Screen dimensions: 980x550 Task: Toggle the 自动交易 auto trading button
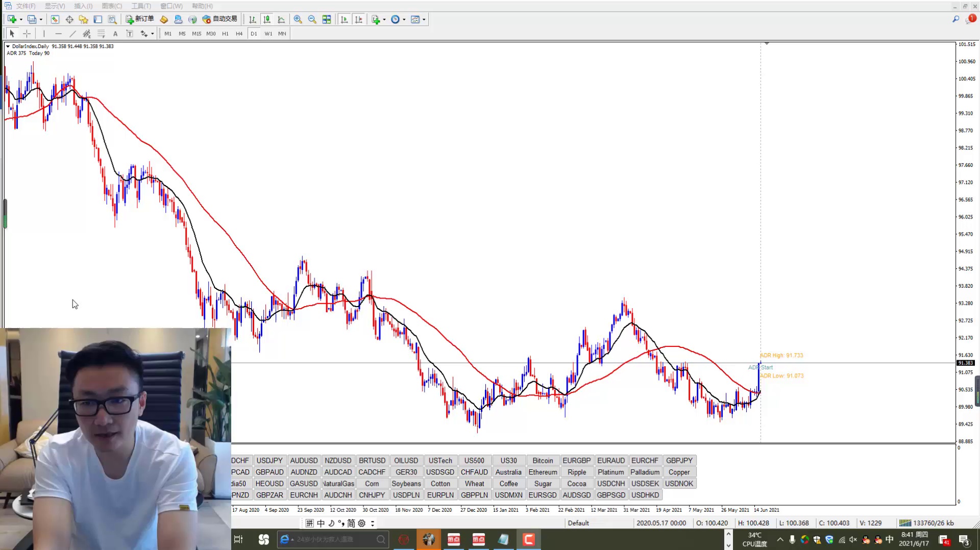click(220, 19)
